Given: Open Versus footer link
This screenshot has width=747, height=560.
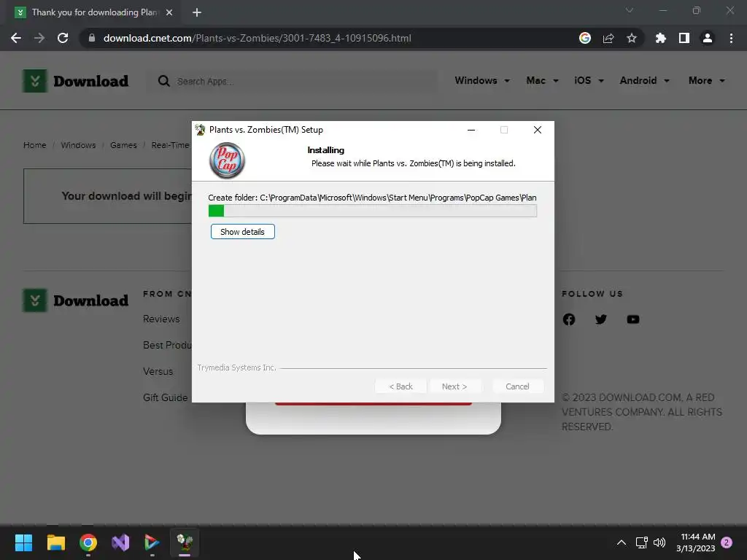Looking at the screenshot, I should pos(158,371).
